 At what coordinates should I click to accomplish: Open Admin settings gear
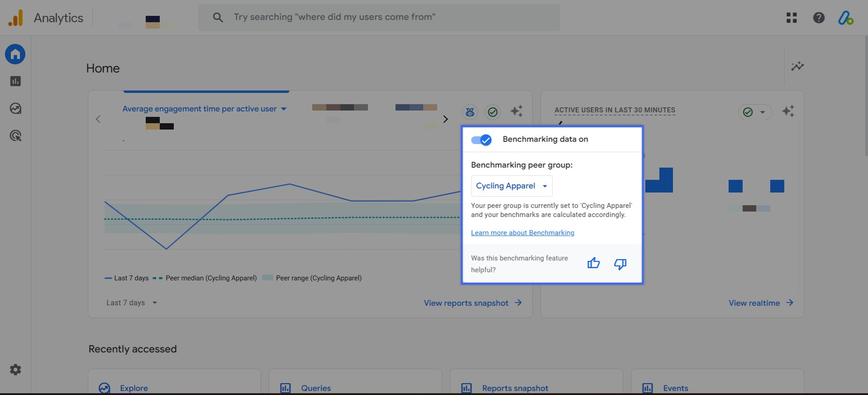[15, 370]
